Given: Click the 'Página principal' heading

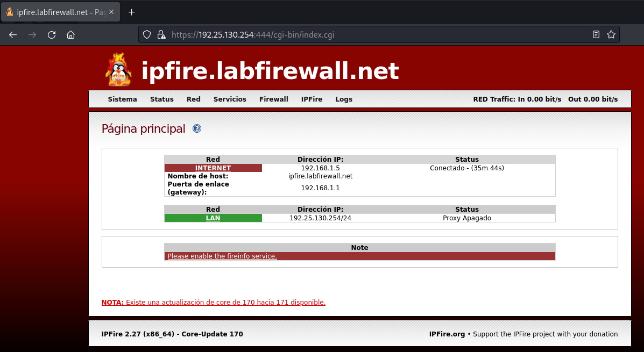Looking at the screenshot, I should pyautogui.click(x=143, y=129).
